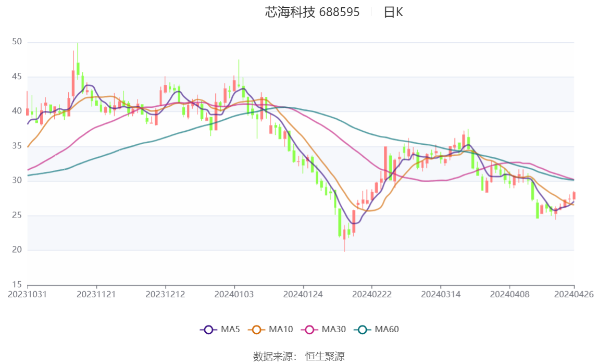The height and width of the screenshot is (364, 598).
Task: Click the chart title 芯海科技 688595
Action: (x=312, y=12)
